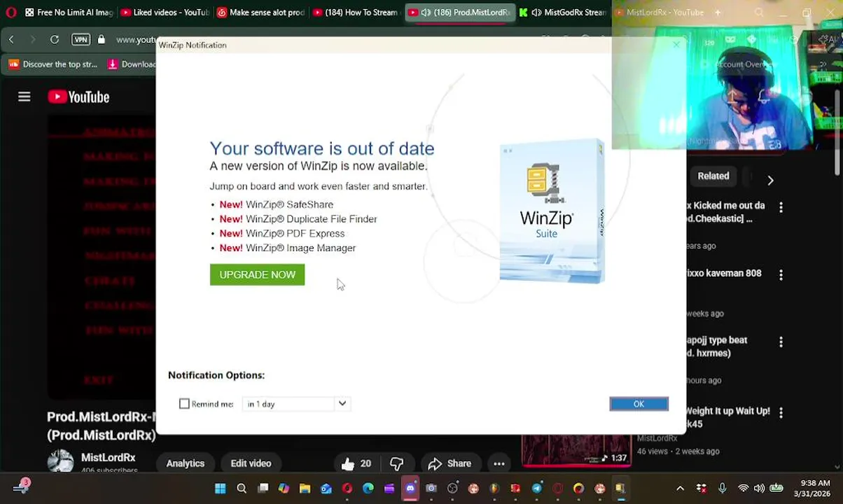This screenshot has height=504, width=843.
Task: Open Discord from the taskbar
Action: 410,489
